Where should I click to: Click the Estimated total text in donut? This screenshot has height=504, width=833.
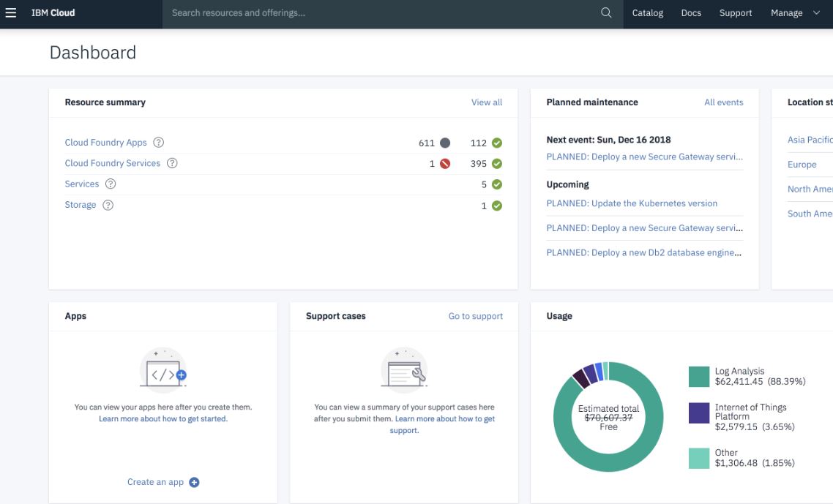[608, 408]
